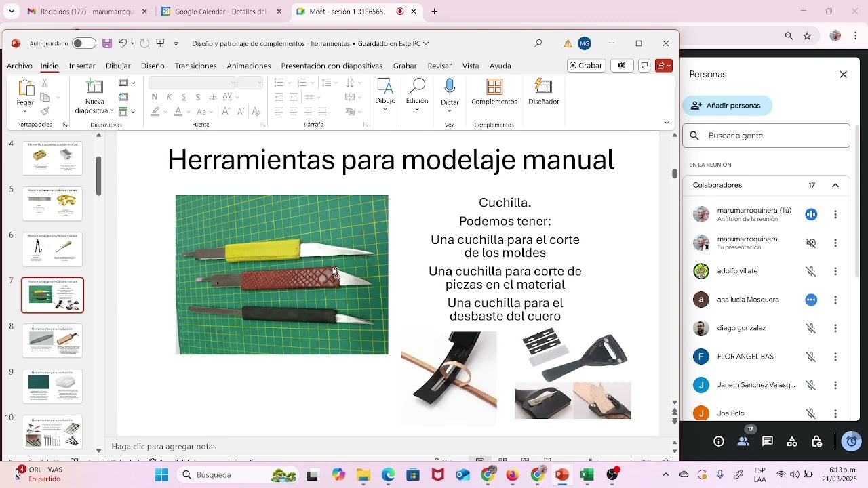Click Windows Start button in taskbar
This screenshot has width=868, height=488.
click(x=161, y=475)
